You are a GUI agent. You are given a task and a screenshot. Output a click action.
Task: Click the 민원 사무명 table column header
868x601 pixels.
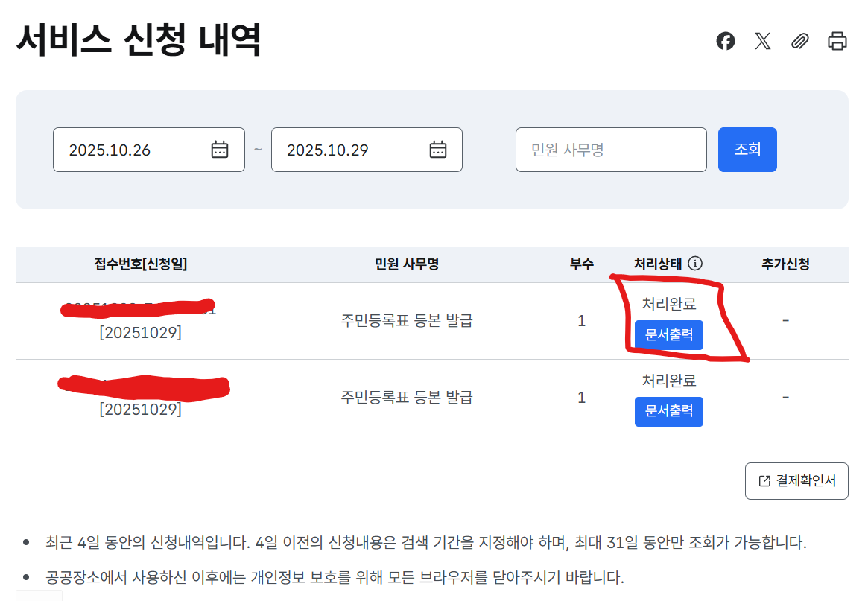pos(407,264)
